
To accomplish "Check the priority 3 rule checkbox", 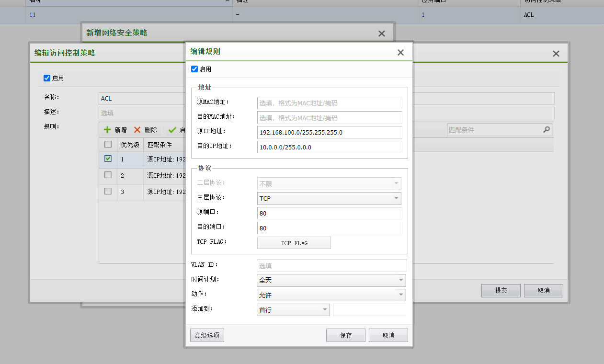I will click(108, 191).
